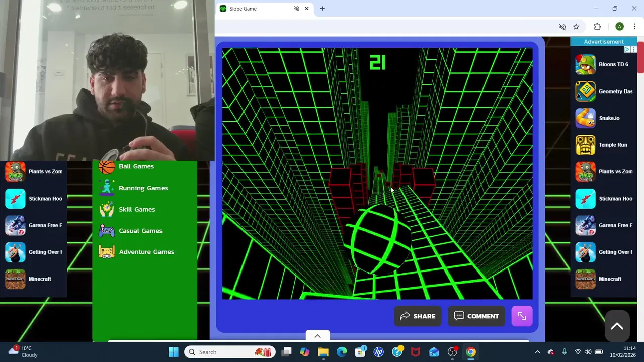
Task: Open the Windows Start menu
Action: [x=174, y=352]
